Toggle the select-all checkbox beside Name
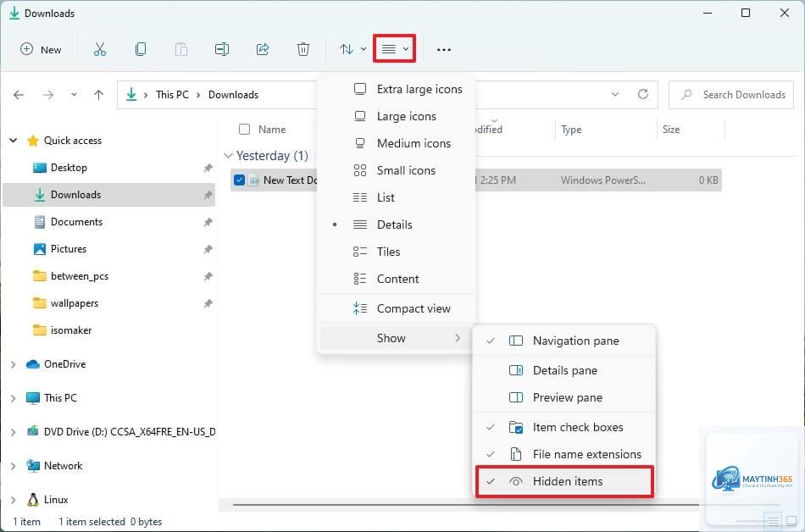The height and width of the screenshot is (532, 805). [244, 130]
